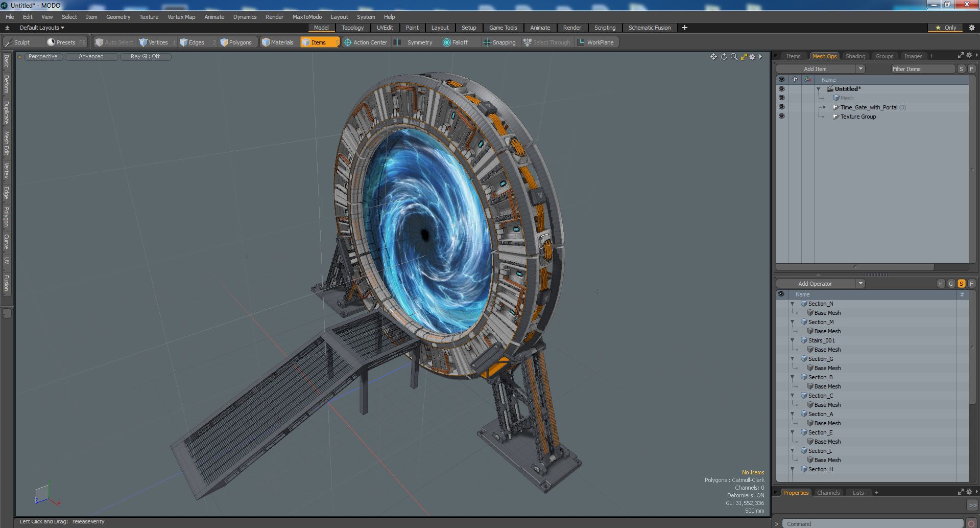Click the Command input field
This screenshot has width=980, height=528.
pyautogui.click(x=872, y=523)
